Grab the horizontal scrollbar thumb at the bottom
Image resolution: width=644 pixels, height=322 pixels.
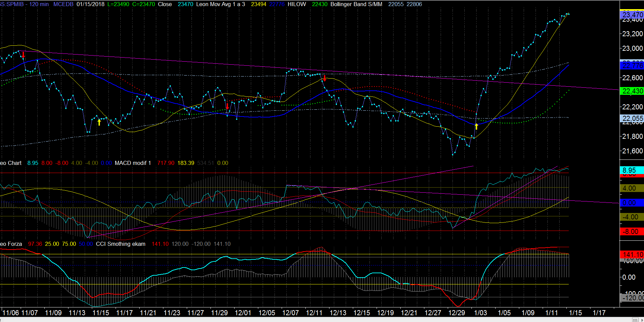[635, 320]
